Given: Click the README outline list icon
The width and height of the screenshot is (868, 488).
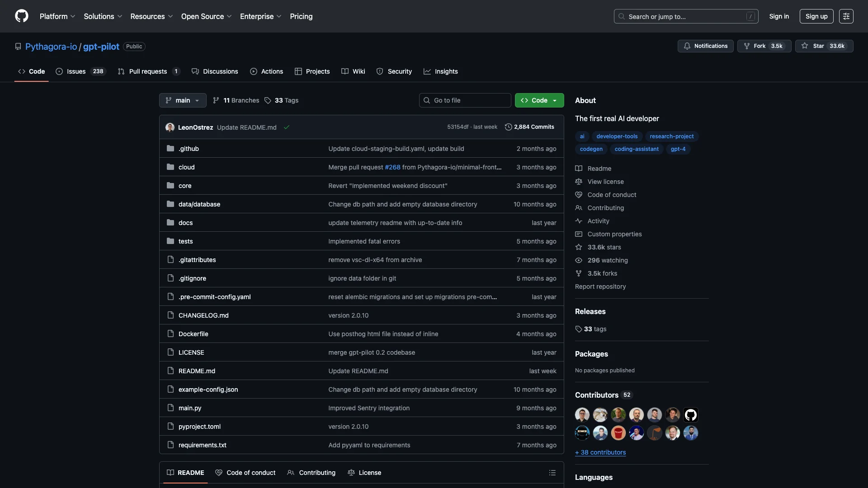Looking at the screenshot, I should [x=552, y=473].
